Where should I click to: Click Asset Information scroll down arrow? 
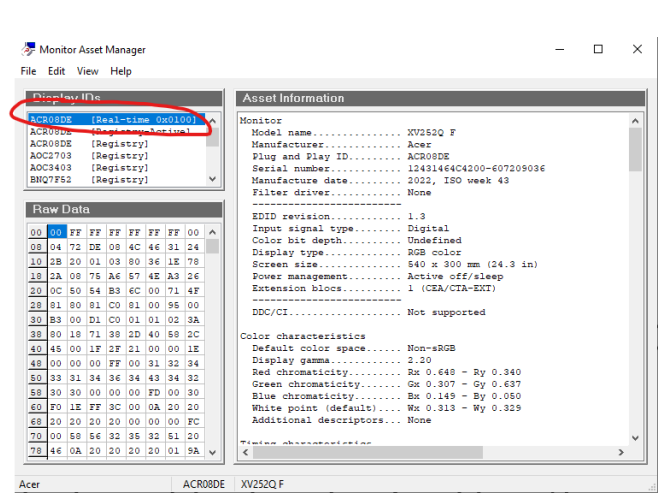pyautogui.click(x=636, y=438)
